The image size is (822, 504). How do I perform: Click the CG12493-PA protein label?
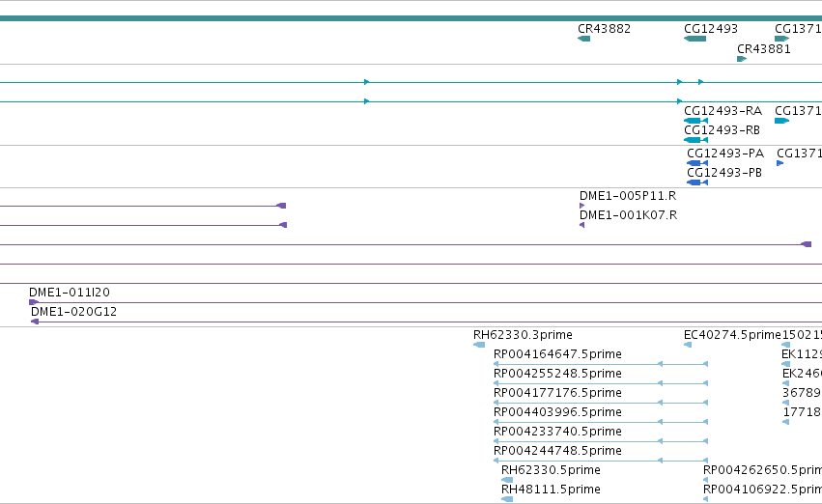coord(725,154)
